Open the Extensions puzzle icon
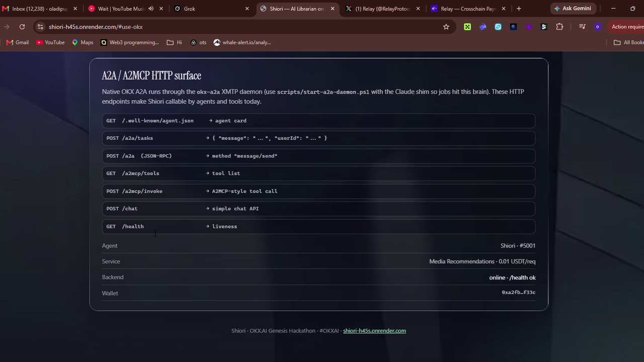This screenshot has height=362, width=644. tap(559, 27)
